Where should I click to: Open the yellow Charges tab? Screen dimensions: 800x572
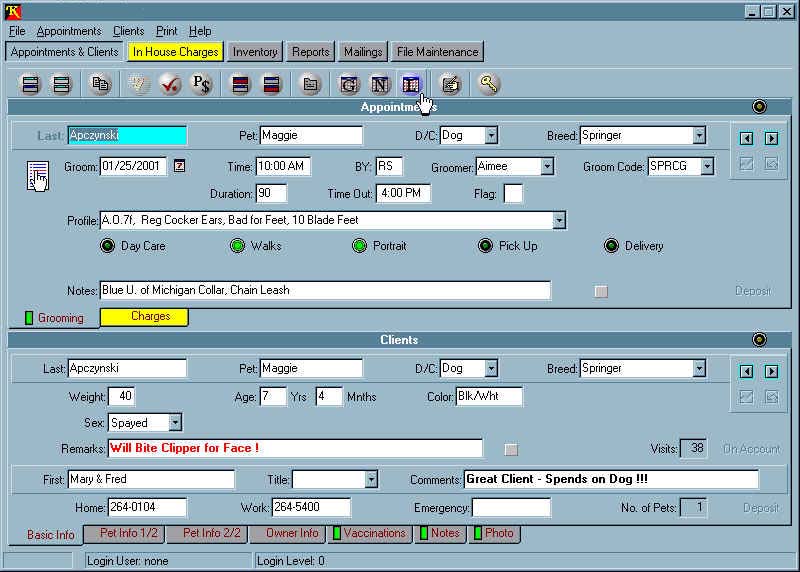(x=144, y=316)
